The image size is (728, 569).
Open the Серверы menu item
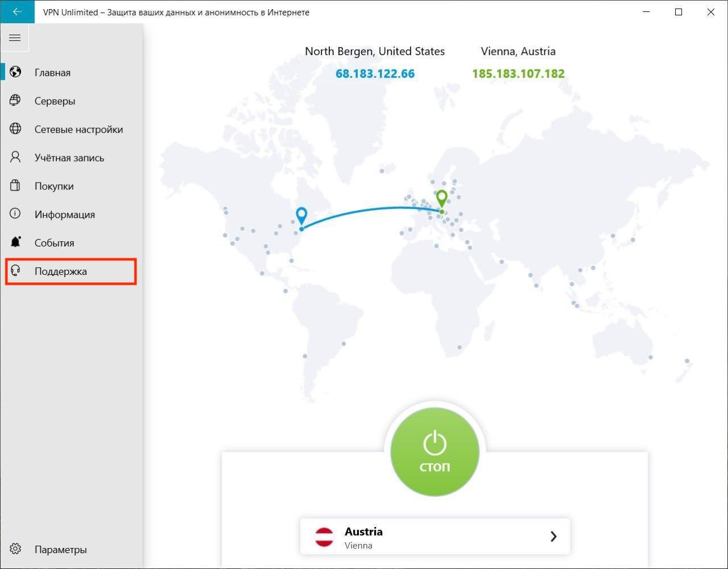[x=55, y=101]
